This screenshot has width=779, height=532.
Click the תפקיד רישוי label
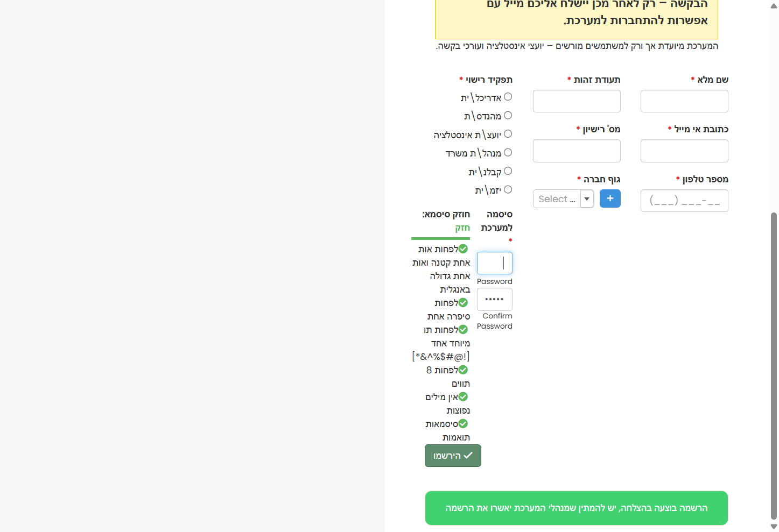[486, 80]
